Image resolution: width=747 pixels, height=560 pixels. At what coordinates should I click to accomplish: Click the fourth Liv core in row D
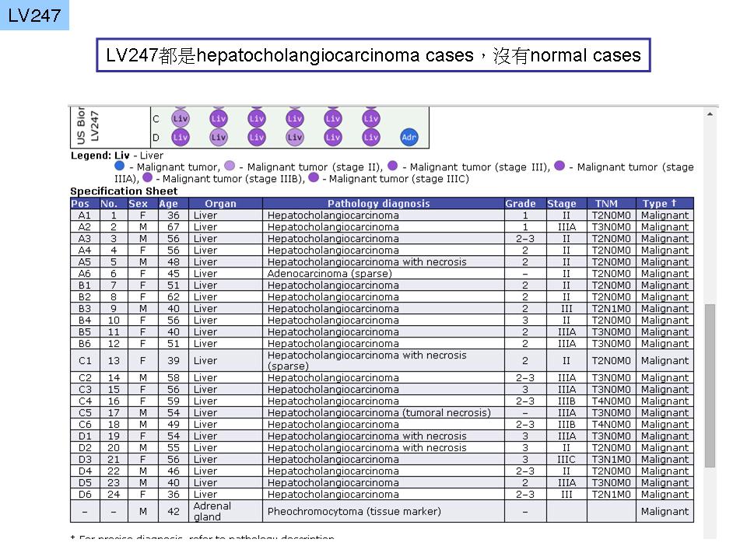click(294, 137)
